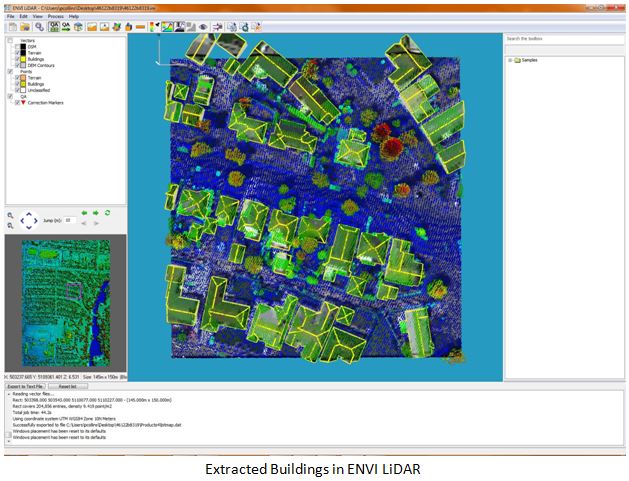Click the green refresh icon in navigation panel
This screenshot has height=481, width=629.
tap(107, 212)
